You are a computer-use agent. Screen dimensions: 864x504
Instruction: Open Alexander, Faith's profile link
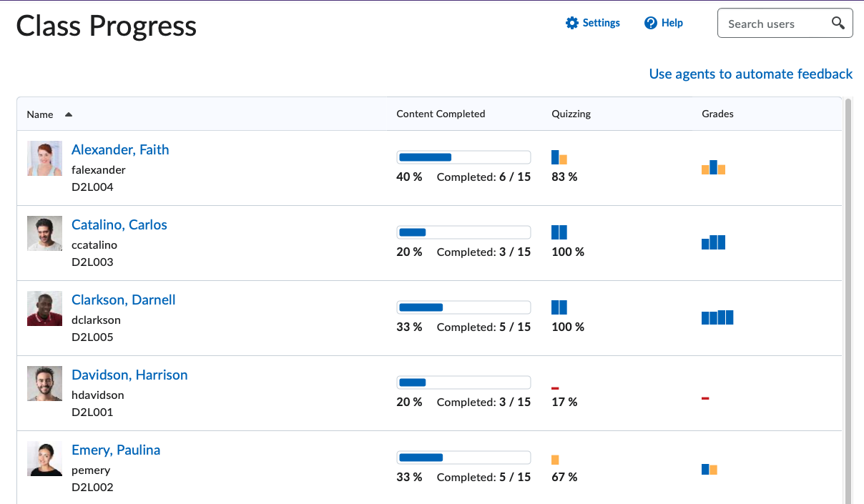point(120,149)
